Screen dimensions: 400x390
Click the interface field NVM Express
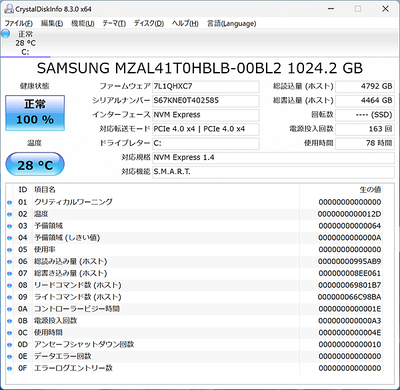pos(206,115)
